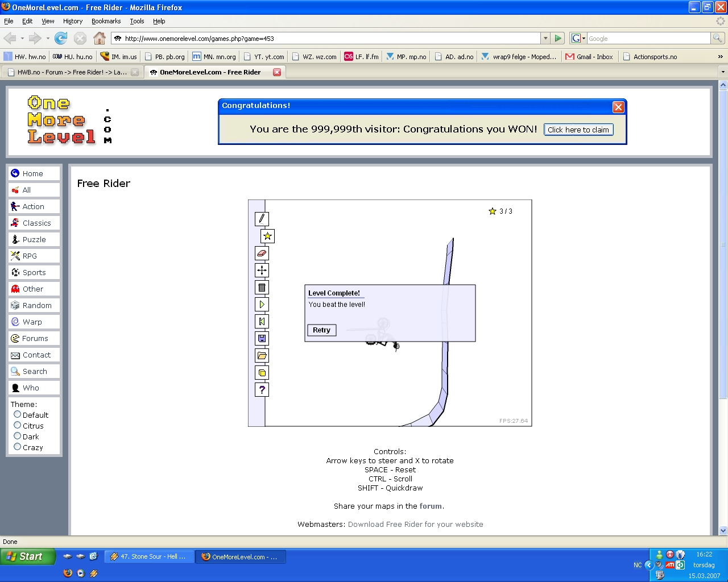728x582 pixels.
Task: Open the Search sidebar link
Action: (x=34, y=371)
